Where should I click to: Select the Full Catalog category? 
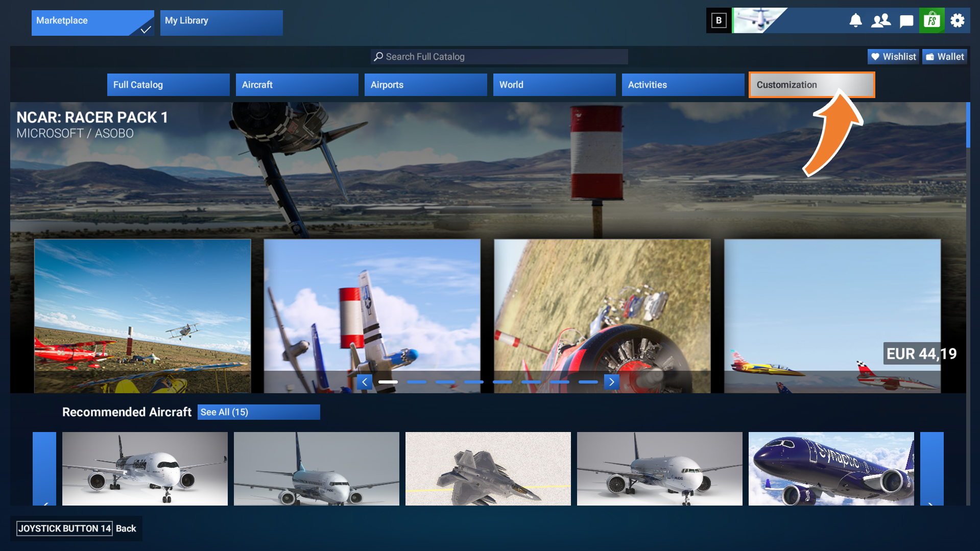click(x=169, y=85)
